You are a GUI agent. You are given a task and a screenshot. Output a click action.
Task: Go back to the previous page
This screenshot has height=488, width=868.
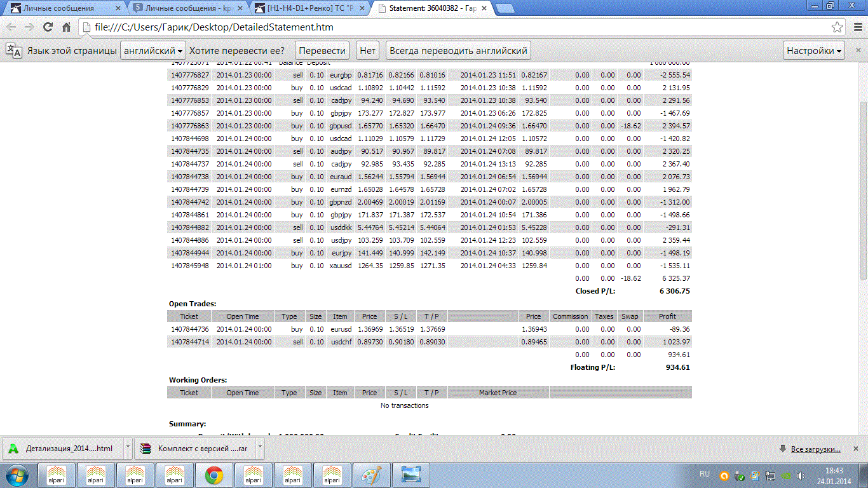(12, 27)
